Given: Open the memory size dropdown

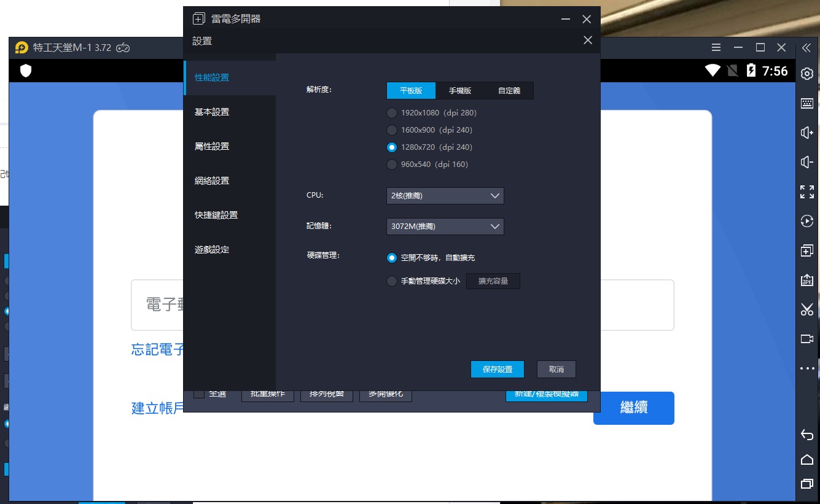Looking at the screenshot, I should coord(444,226).
